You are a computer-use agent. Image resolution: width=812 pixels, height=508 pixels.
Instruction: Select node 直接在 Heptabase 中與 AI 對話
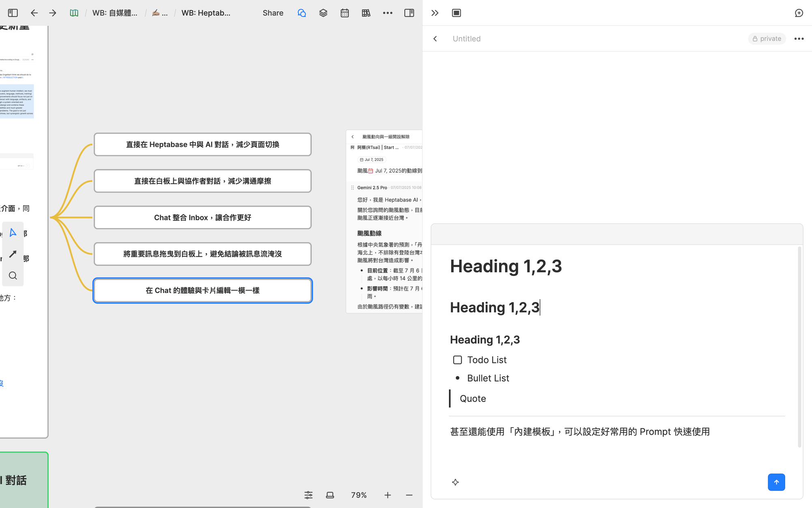[203, 144]
